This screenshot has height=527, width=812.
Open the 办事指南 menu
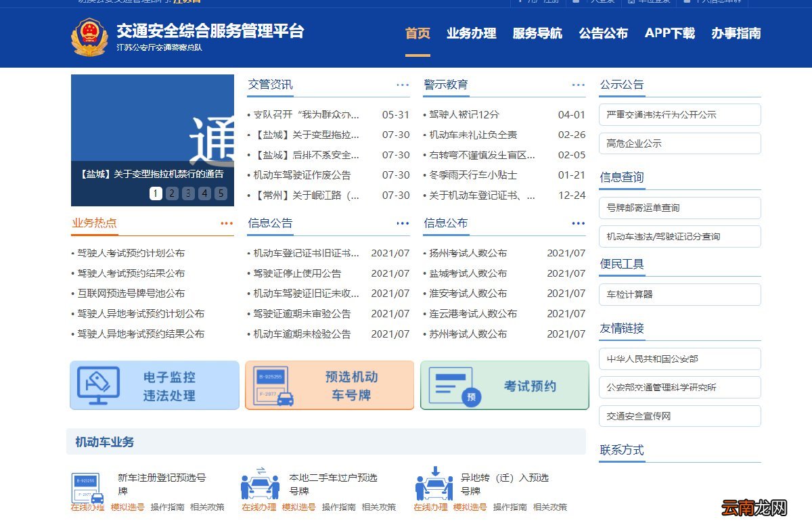tap(736, 33)
